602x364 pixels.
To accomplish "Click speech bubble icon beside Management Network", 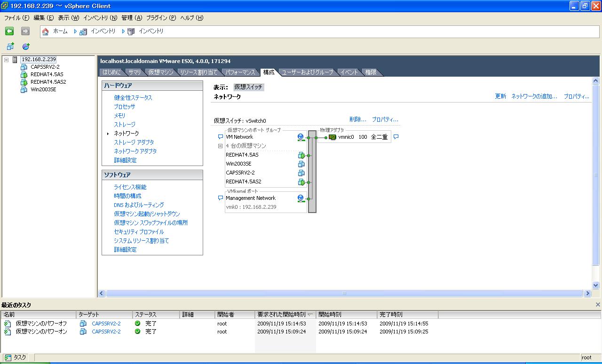I will point(221,198).
